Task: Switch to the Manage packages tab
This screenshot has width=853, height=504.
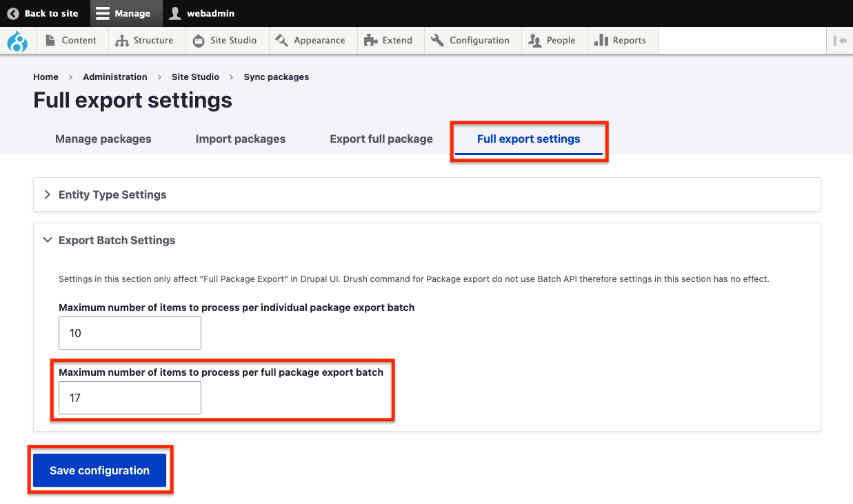Action: [103, 139]
